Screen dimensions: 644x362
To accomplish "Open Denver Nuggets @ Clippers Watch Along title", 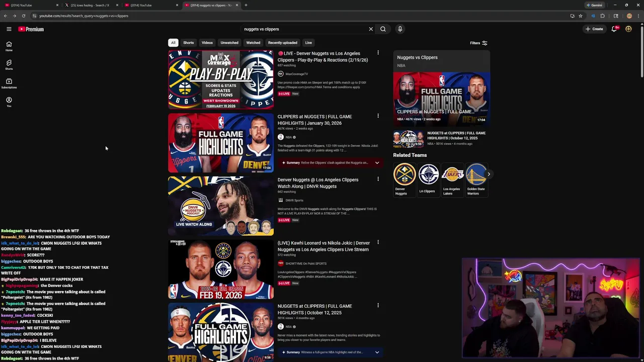I will click(x=318, y=183).
